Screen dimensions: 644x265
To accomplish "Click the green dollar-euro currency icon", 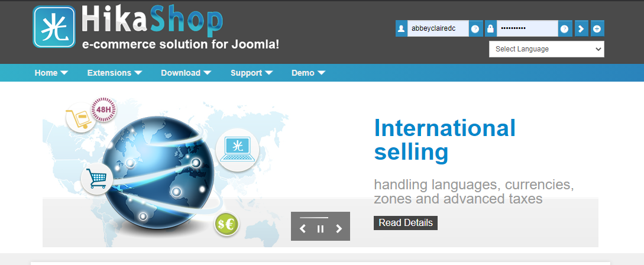I will [x=226, y=224].
